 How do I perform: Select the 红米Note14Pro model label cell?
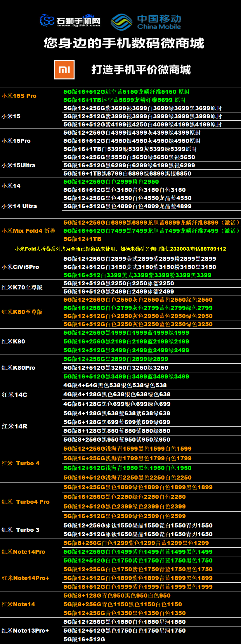point(31,552)
